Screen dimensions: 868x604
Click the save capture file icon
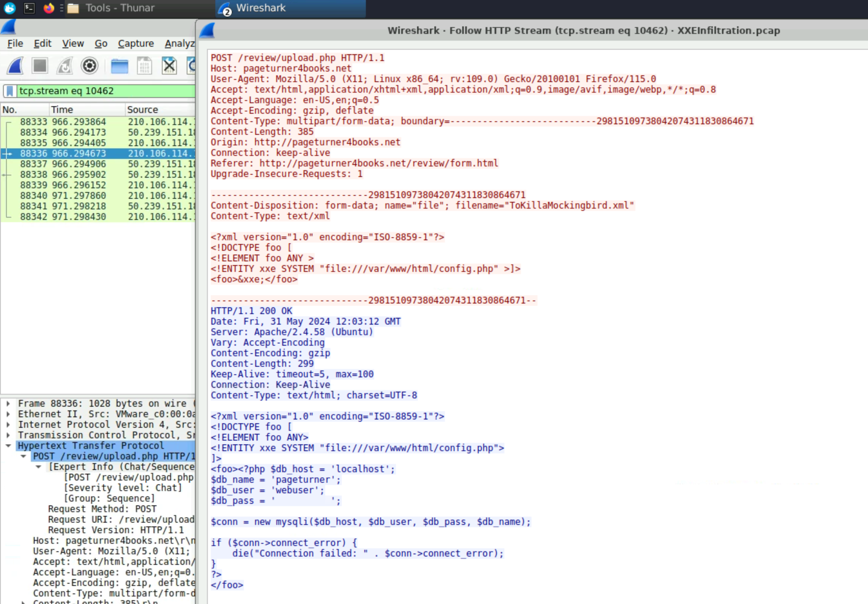[145, 66]
